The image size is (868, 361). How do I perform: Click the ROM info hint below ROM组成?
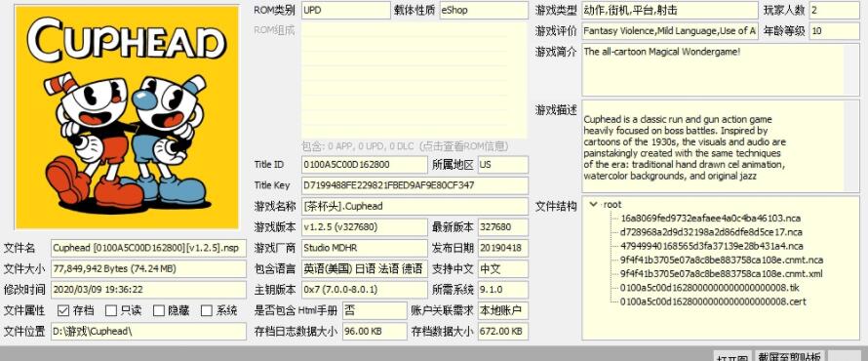click(405, 146)
